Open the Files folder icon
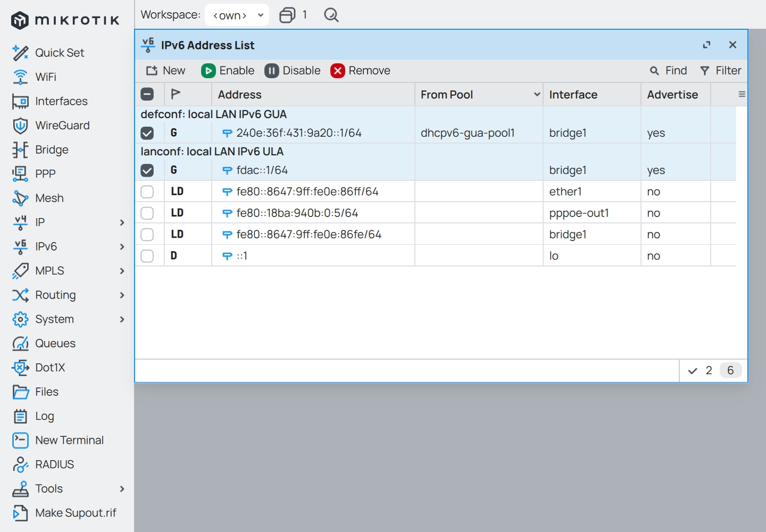 [20, 392]
